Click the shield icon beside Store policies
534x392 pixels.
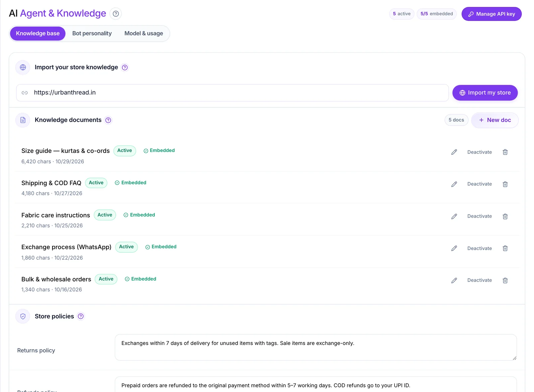(x=23, y=316)
